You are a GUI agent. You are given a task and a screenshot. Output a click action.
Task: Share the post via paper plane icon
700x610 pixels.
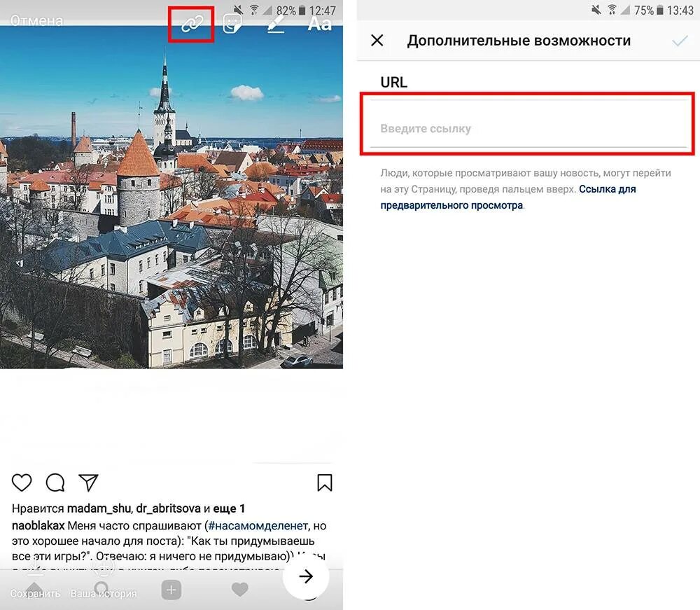coord(88,483)
